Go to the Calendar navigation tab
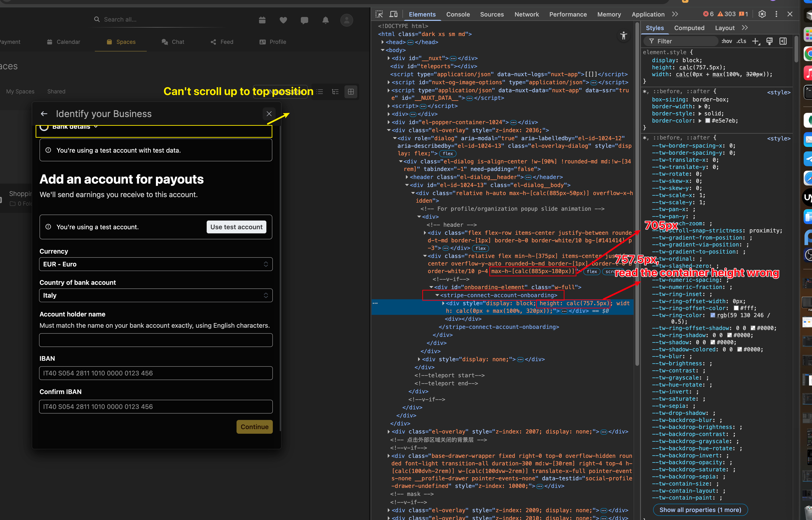The image size is (812, 520). (x=64, y=42)
